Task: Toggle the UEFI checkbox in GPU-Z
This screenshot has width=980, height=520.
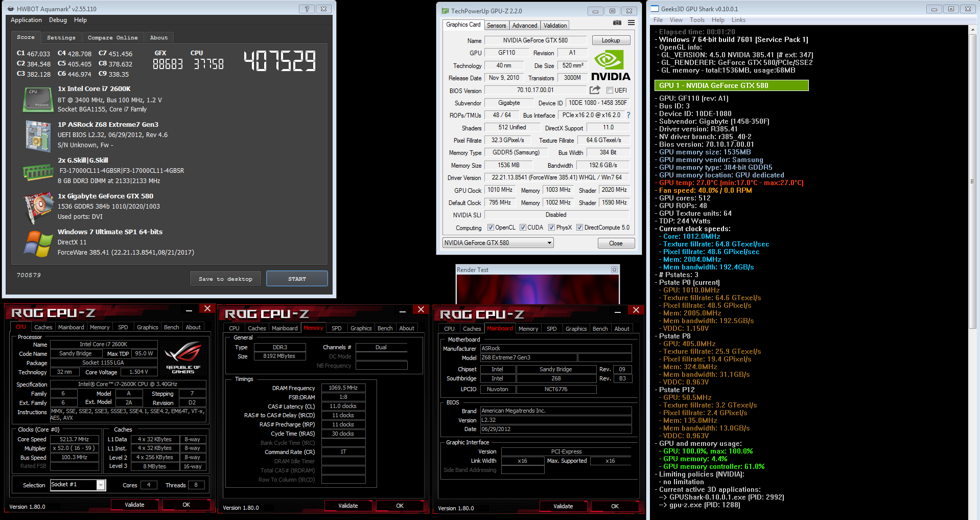Action: click(610, 91)
